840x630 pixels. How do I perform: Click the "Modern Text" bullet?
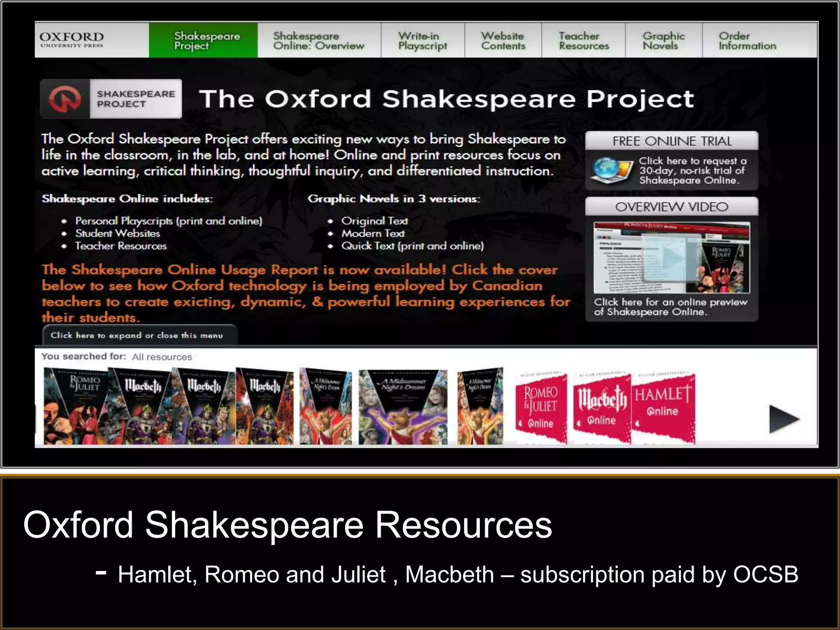pos(373,233)
